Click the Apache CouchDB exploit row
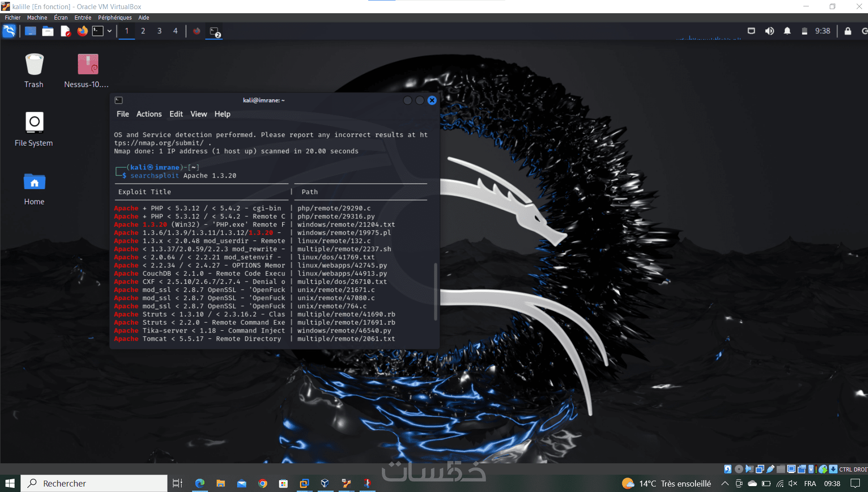This screenshot has height=492, width=868. 250,274
